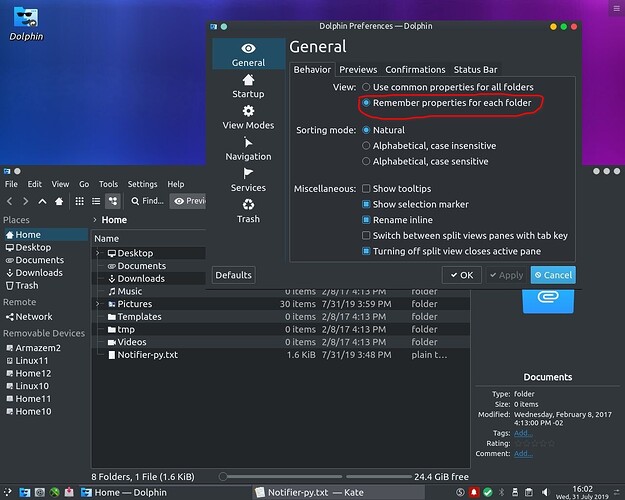
Task: Click the breadcrumb arrow before Home
Action: tap(95, 220)
